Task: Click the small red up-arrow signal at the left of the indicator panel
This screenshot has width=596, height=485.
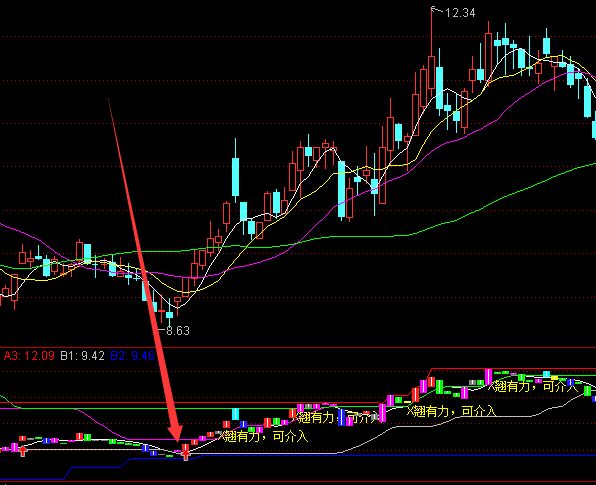Action: point(23,452)
